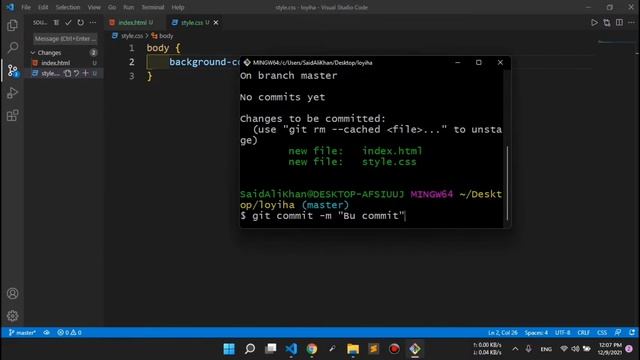Image resolution: width=640 pixels, height=360 pixels.
Task: Switch to Git Bash taskbar icon
Action: point(415,349)
